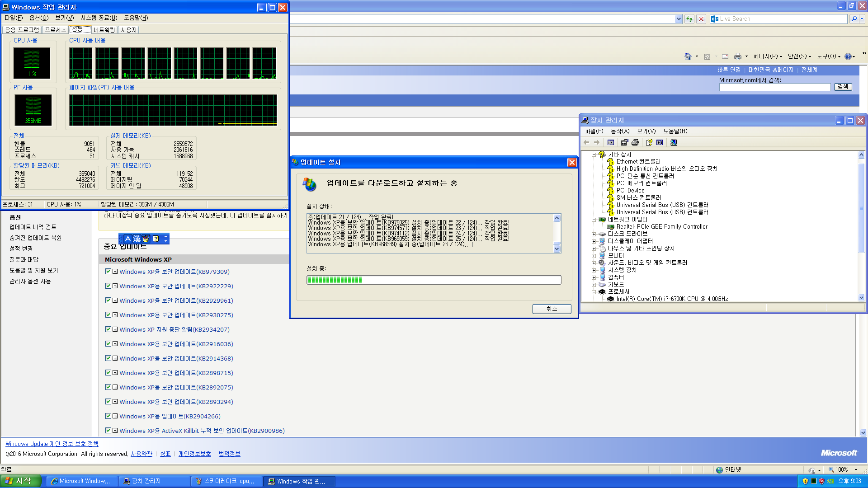Screen dimensions: 868x488
Task: Click the IE protected mode security icon
Action: click(x=812, y=470)
